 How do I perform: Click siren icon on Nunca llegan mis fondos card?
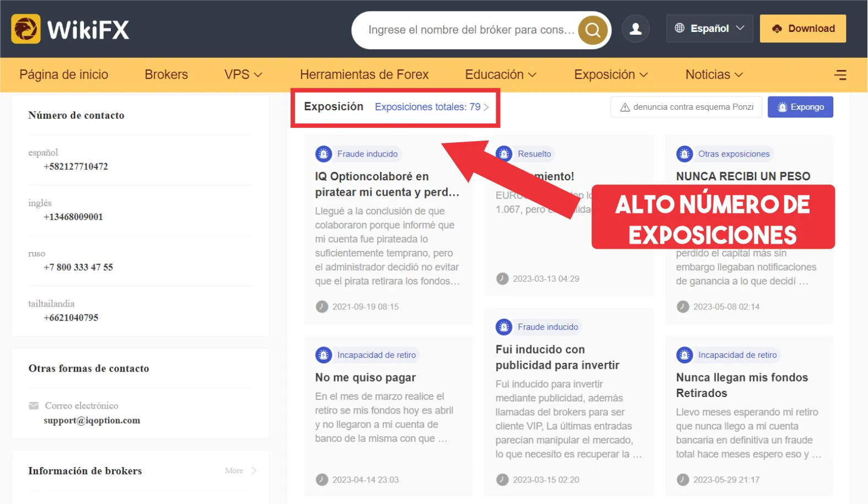point(684,355)
